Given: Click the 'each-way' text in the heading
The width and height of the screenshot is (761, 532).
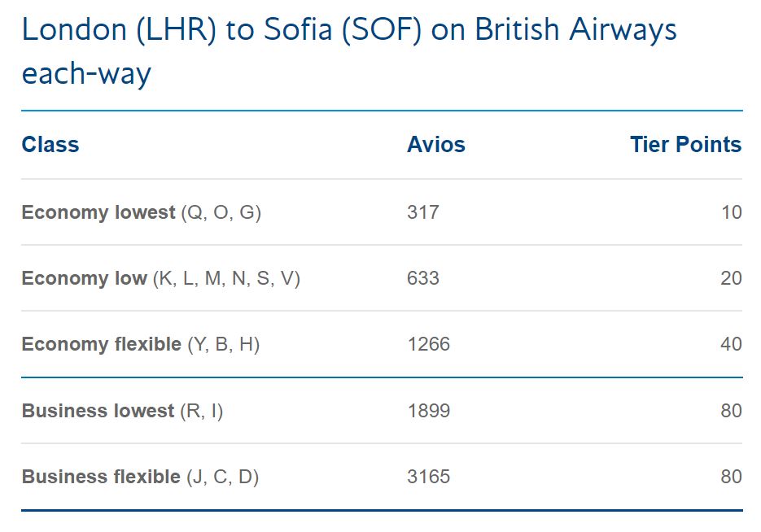Looking at the screenshot, I should coord(86,74).
